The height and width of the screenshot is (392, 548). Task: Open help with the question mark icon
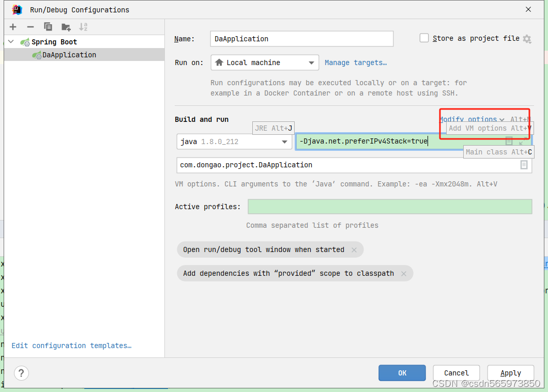click(x=21, y=373)
